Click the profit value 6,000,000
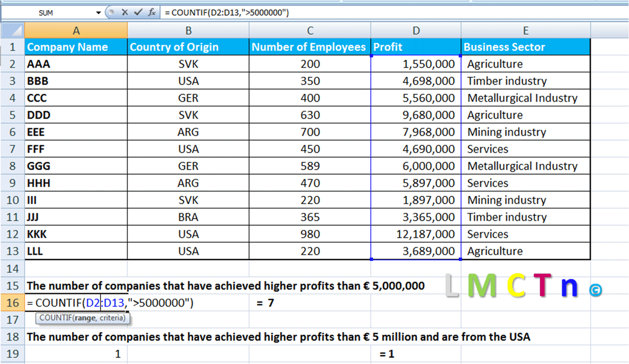 (x=416, y=166)
